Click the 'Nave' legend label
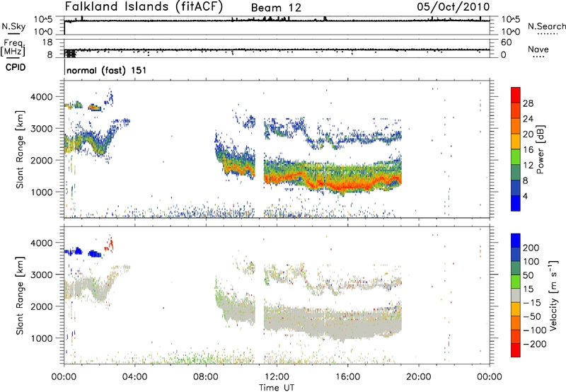Image resolution: width=566 pixels, height=392 pixels. click(538, 49)
